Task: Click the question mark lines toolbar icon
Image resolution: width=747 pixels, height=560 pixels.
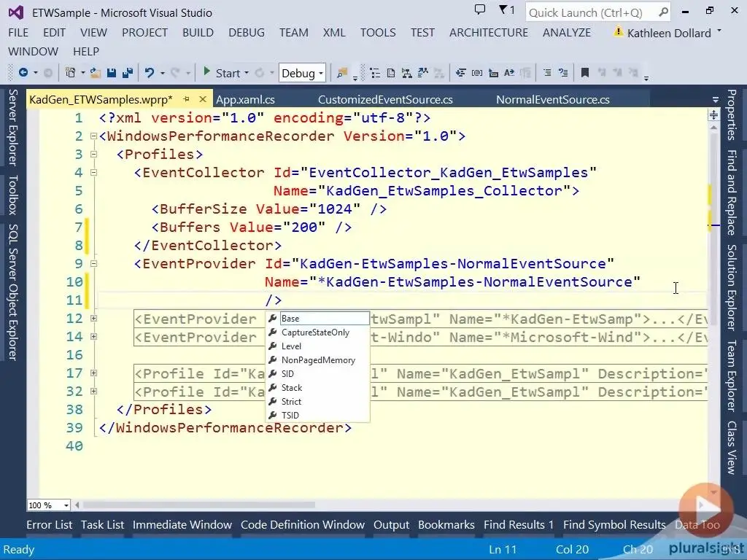Action: point(563,73)
